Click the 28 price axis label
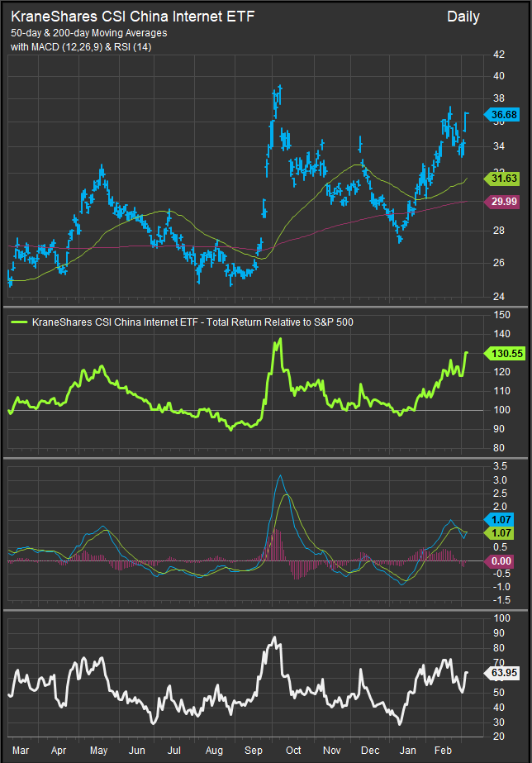532x763 pixels. pyautogui.click(x=499, y=231)
